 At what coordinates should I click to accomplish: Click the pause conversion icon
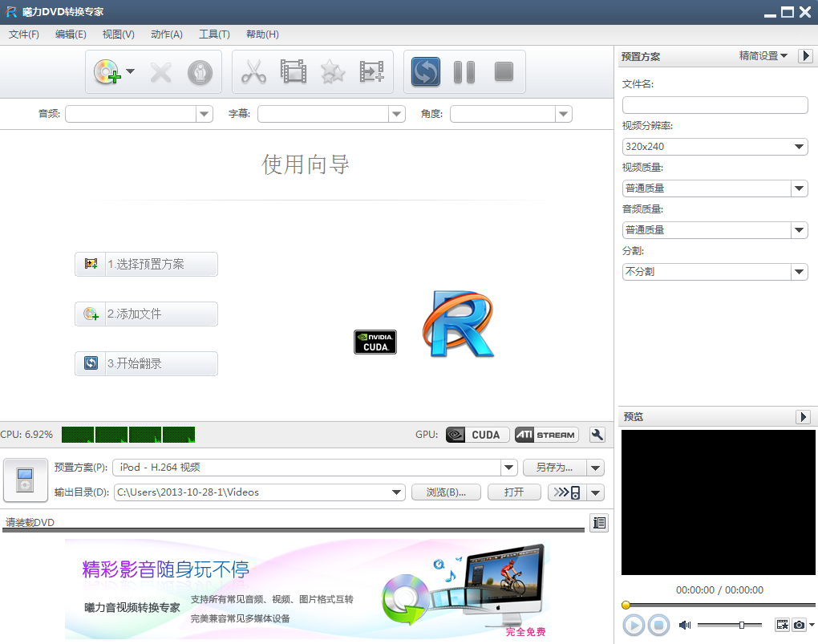point(464,72)
